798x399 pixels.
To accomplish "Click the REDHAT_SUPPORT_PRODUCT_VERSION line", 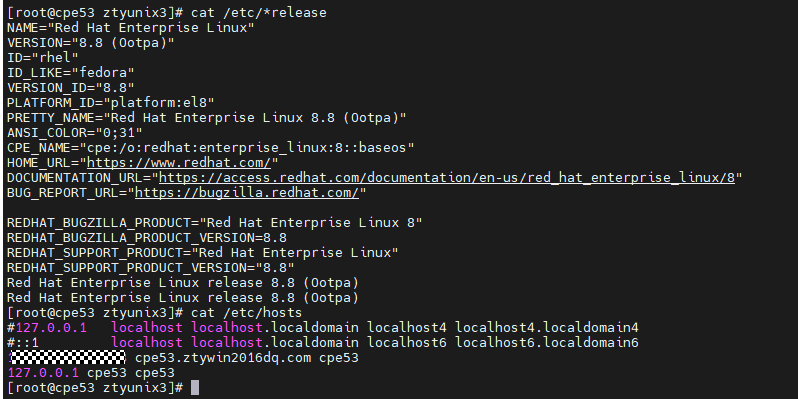I will (x=151, y=268).
